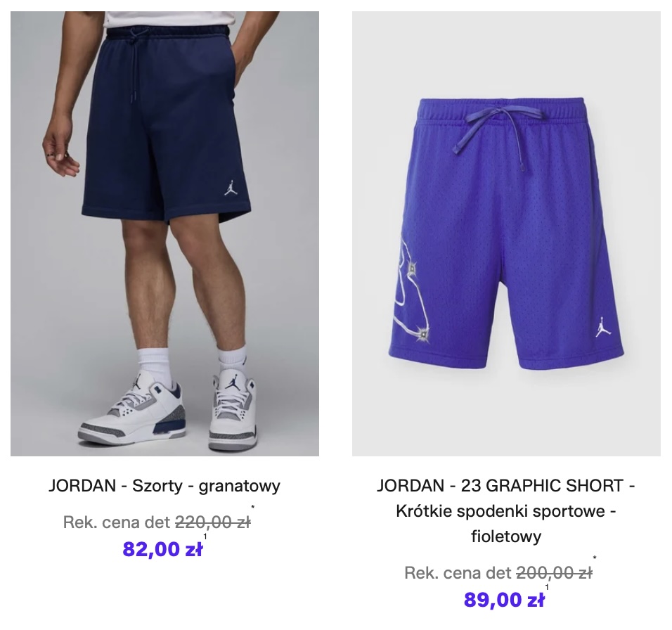Screen dimensions: 672x630
Task: Click the Jumpman logo on navy shorts
Action: (x=231, y=187)
